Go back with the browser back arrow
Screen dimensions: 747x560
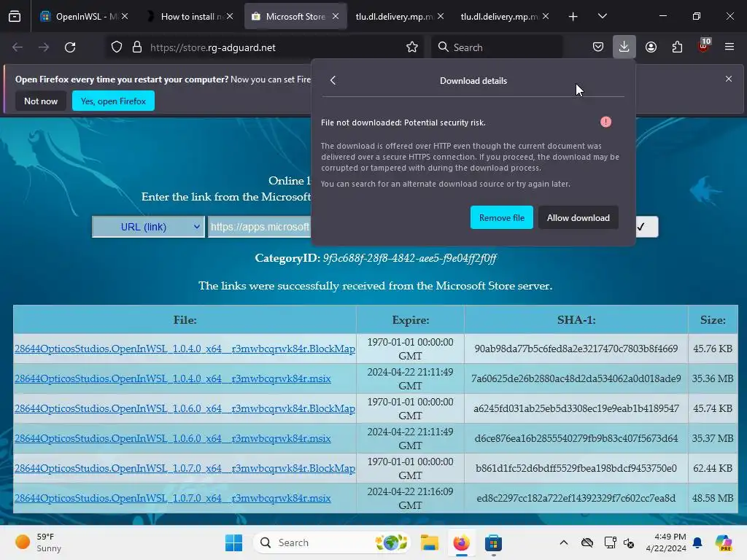pyautogui.click(x=18, y=47)
